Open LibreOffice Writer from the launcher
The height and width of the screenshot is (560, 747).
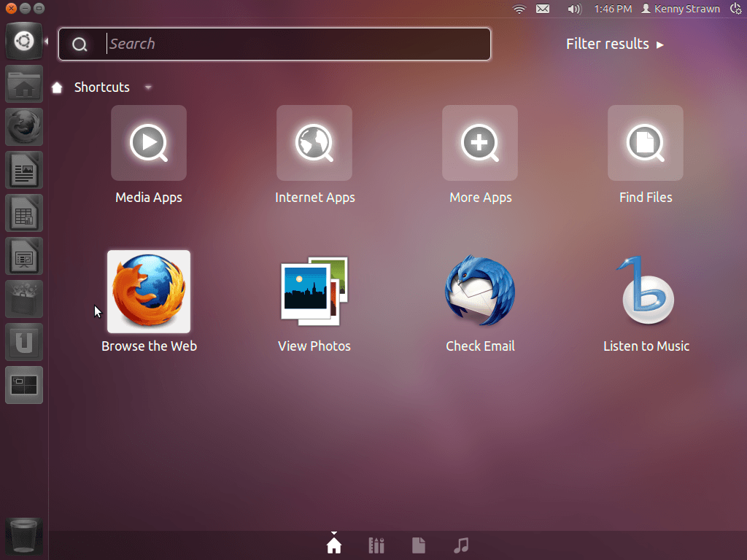tap(24, 170)
